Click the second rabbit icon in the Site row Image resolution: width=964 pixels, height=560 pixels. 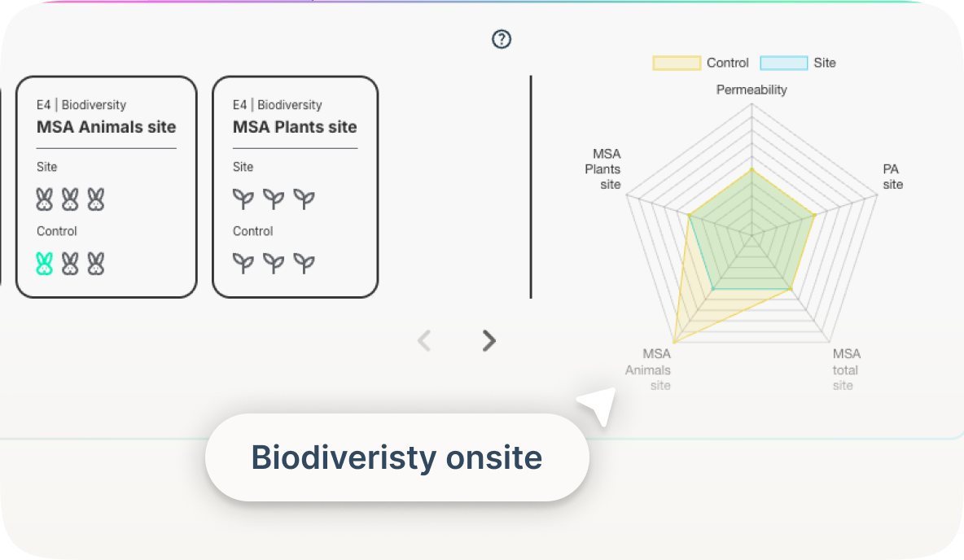click(71, 198)
